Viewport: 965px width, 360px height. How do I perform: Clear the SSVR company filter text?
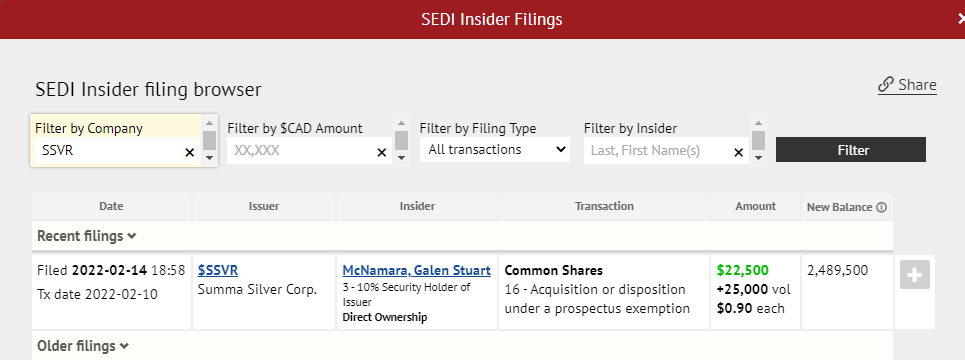pyautogui.click(x=190, y=153)
